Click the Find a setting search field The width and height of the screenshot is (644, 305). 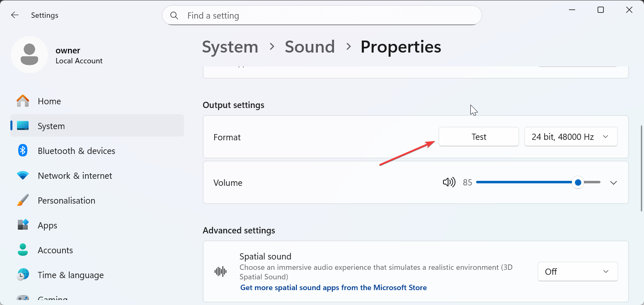tap(327, 16)
